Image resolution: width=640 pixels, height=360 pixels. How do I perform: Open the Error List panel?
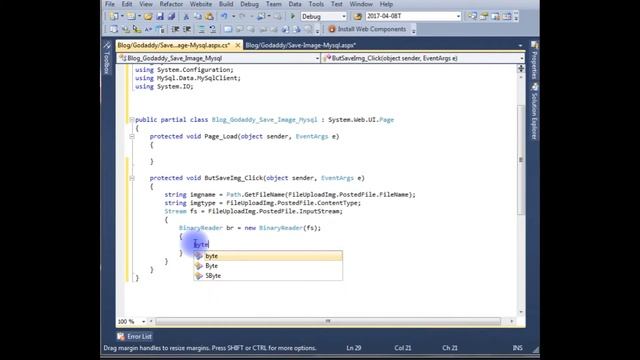pos(135,336)
